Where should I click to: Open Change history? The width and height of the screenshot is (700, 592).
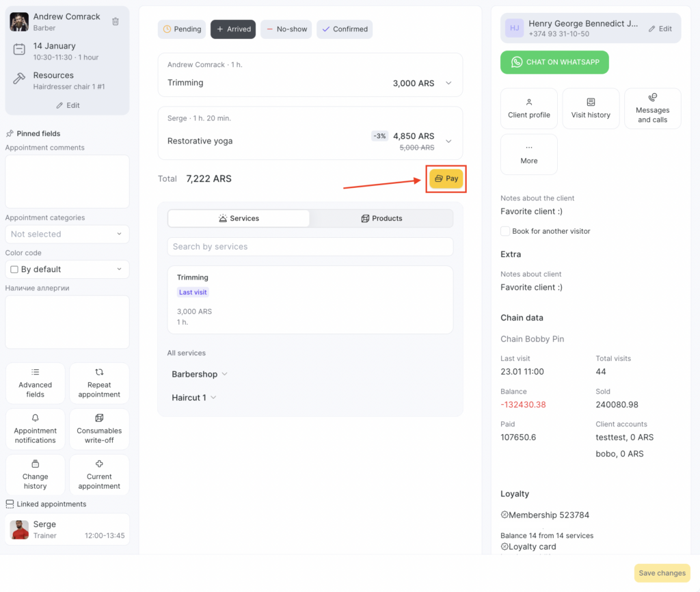(36, 474)
